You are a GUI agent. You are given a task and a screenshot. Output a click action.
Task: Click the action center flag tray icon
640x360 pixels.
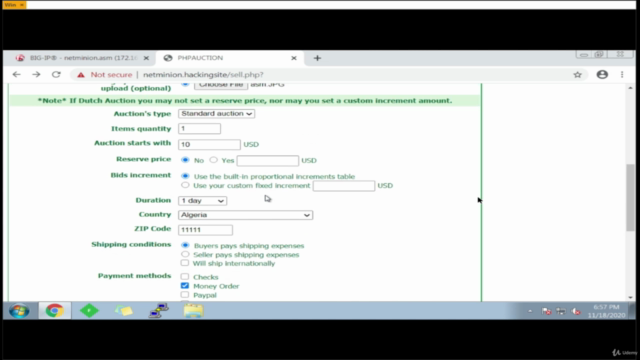click(546, 311)
